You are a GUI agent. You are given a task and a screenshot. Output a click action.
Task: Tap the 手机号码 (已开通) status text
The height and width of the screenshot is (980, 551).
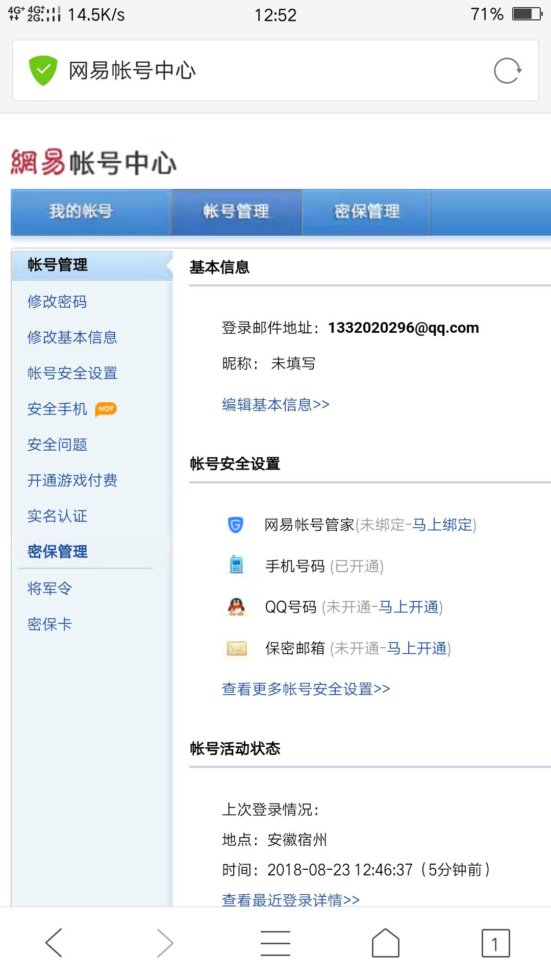357,566
